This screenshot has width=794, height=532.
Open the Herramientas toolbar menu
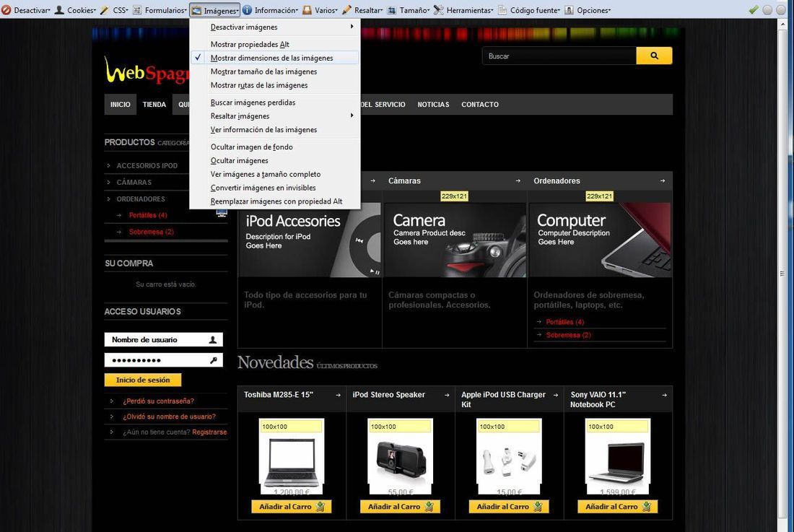463,10
